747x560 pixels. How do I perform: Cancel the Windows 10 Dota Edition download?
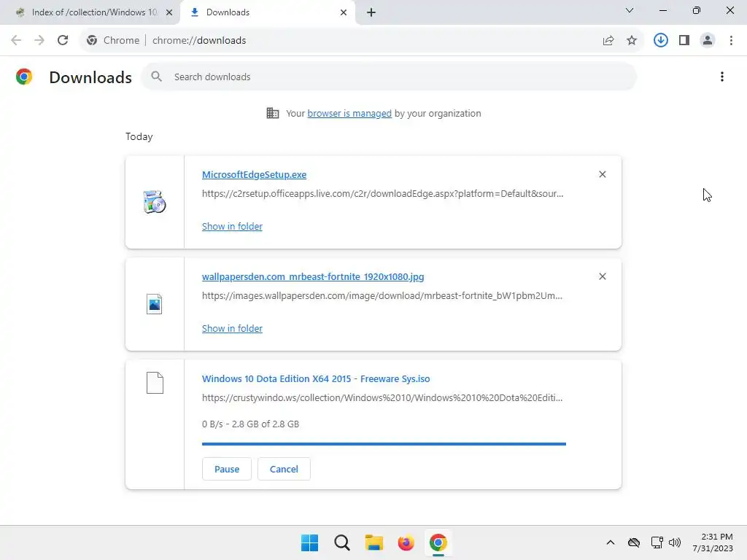(284, 469)
